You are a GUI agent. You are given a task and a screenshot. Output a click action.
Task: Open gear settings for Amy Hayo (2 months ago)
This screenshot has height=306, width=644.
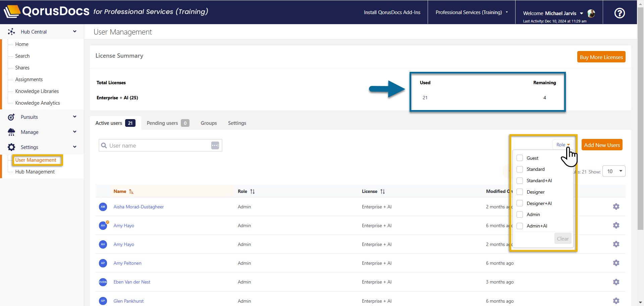pos(616,244)
